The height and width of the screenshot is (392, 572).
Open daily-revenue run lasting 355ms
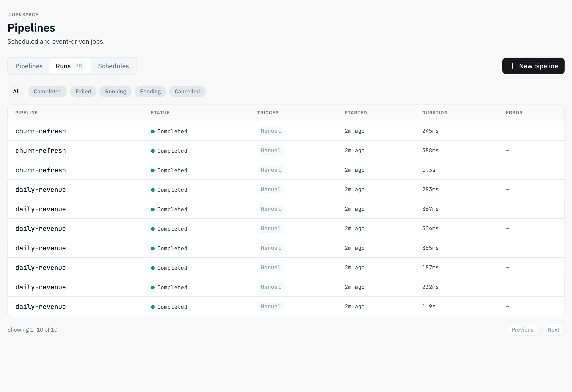click(x=286, y=248)
